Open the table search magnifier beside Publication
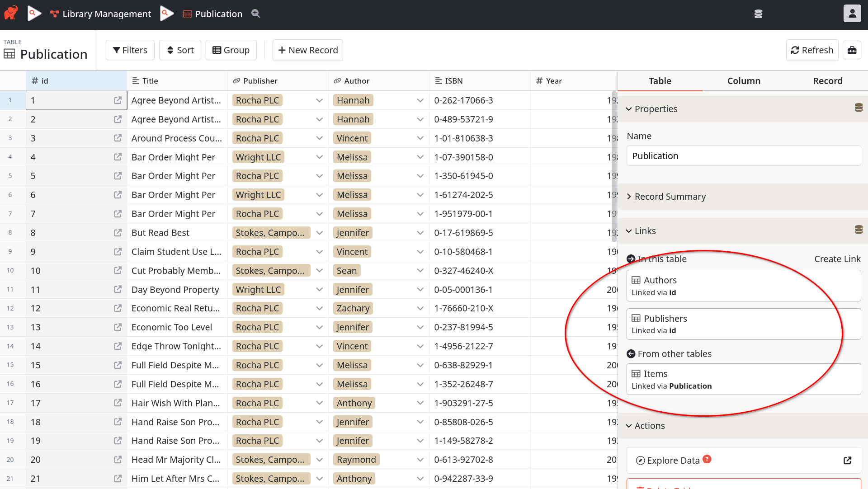 click(256, 14)
